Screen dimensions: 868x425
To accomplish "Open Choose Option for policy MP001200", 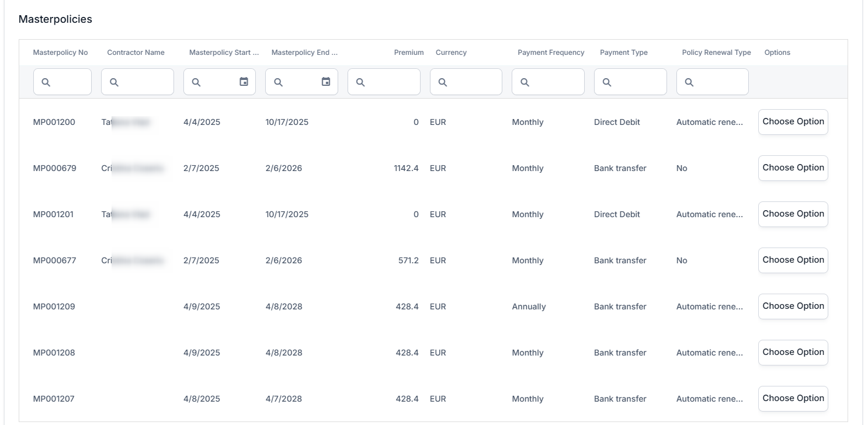I will click(x=793, y=122).
